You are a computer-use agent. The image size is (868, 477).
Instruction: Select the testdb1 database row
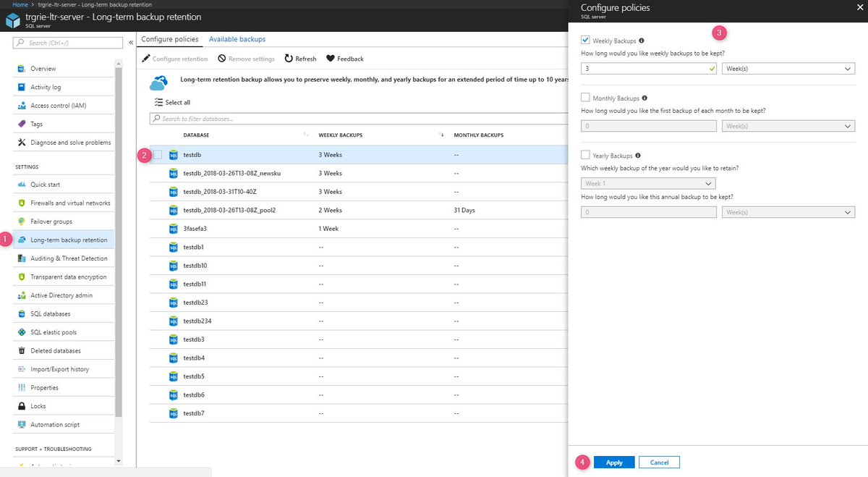click(x=359, y=247)
